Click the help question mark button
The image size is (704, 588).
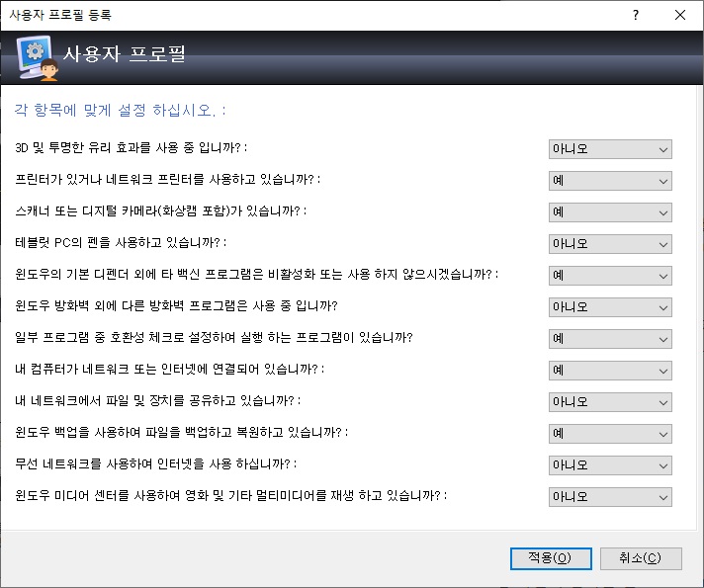click(x=636, y=15)
